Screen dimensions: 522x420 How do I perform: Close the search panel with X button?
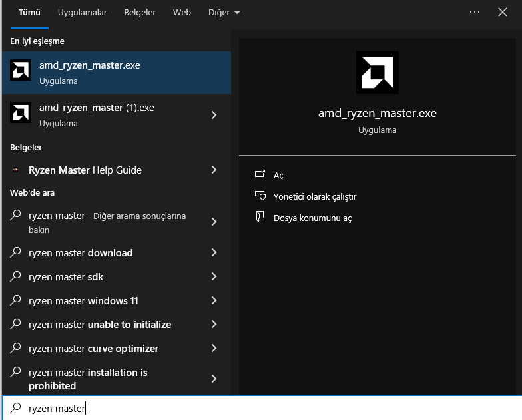pos(503,12)
